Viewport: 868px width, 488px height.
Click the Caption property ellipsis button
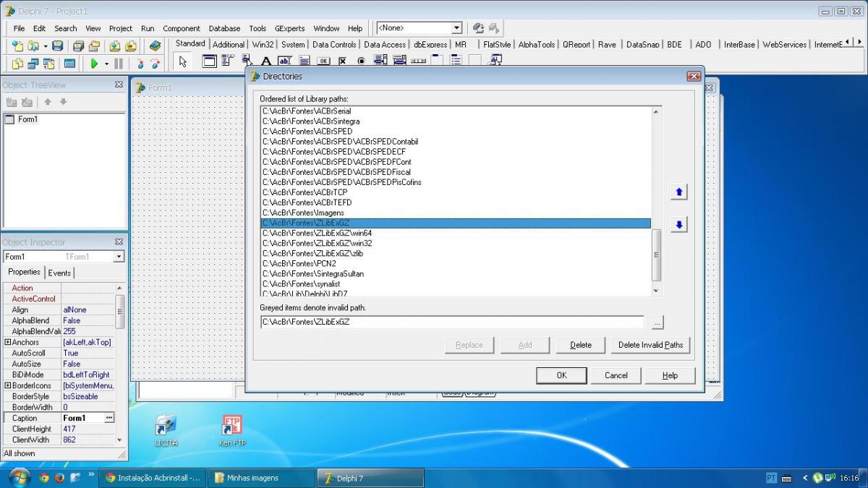(x=109, y=418)
